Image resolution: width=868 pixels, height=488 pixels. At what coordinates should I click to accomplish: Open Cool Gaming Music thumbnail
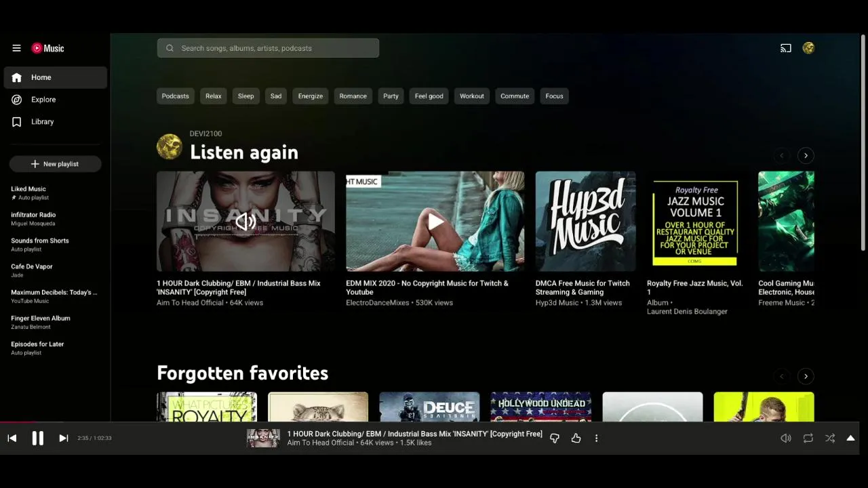787,221
